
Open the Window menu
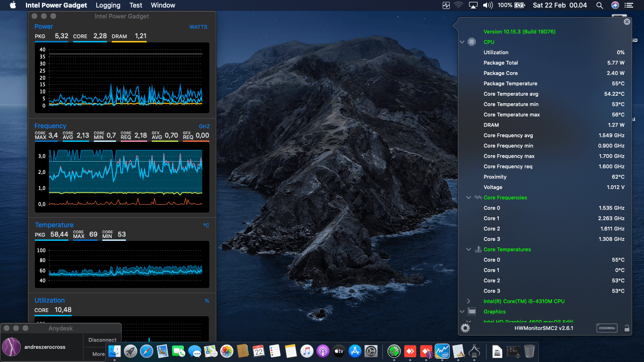click(163, 5)
